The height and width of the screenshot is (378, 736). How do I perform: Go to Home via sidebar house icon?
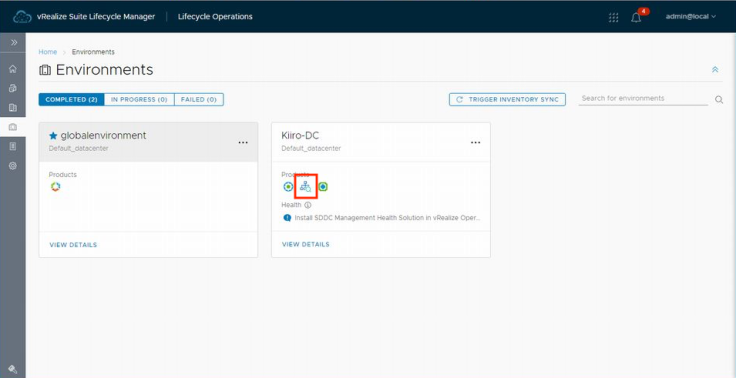(13, 69)
